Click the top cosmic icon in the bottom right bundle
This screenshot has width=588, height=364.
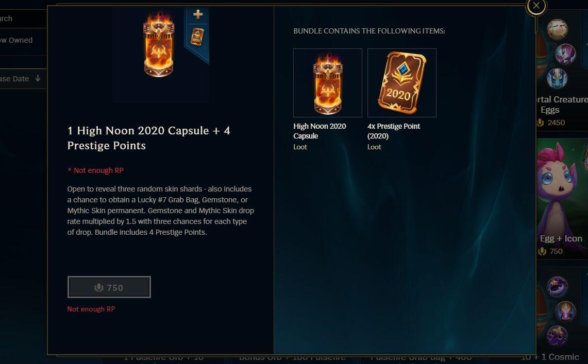[557, 287]
